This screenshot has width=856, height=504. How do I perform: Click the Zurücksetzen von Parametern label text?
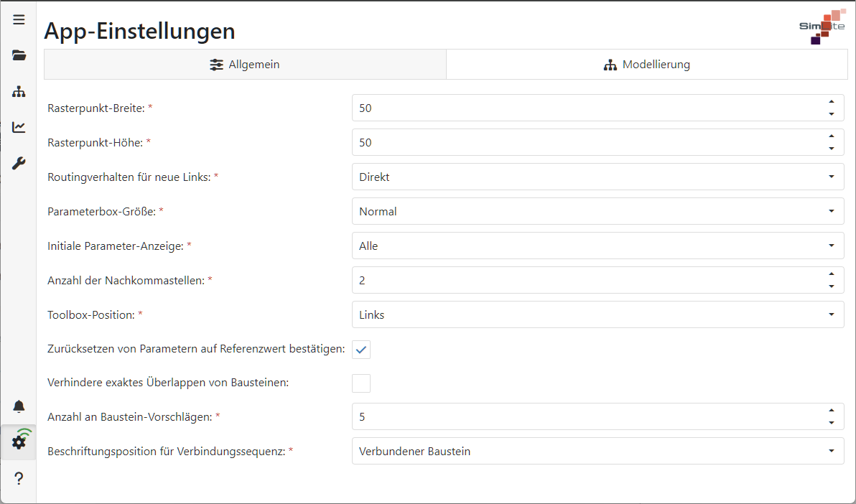(x=196, y=348)
